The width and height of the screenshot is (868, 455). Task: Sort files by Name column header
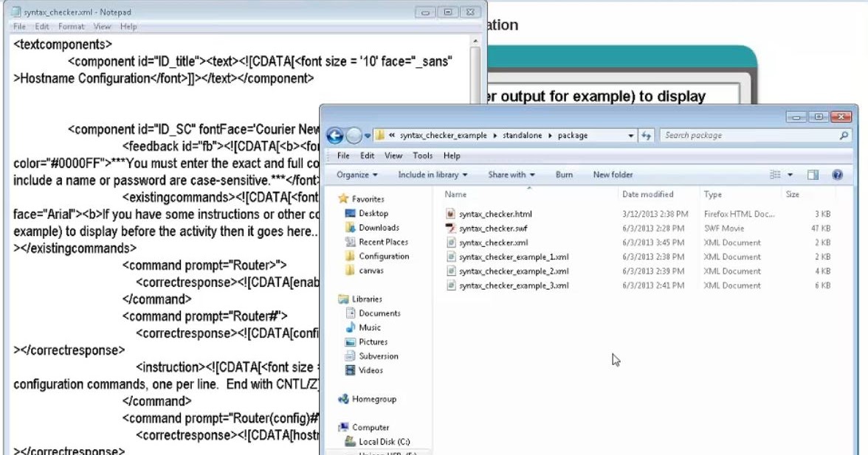point(455,195)
